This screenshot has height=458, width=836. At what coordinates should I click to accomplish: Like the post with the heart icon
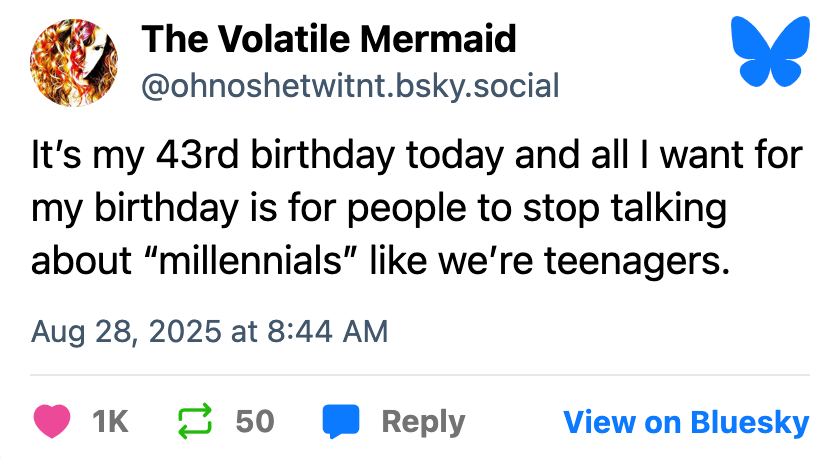(54, 421)
